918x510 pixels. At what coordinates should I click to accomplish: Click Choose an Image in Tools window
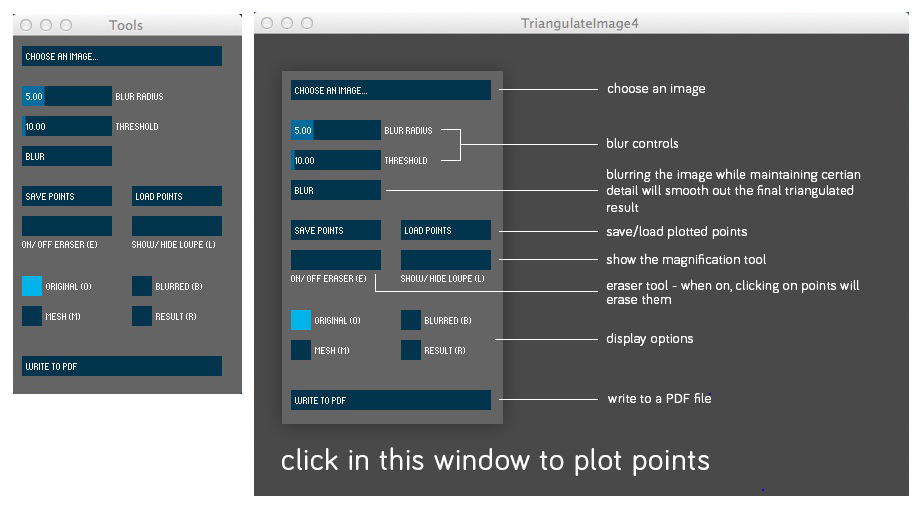122,56
